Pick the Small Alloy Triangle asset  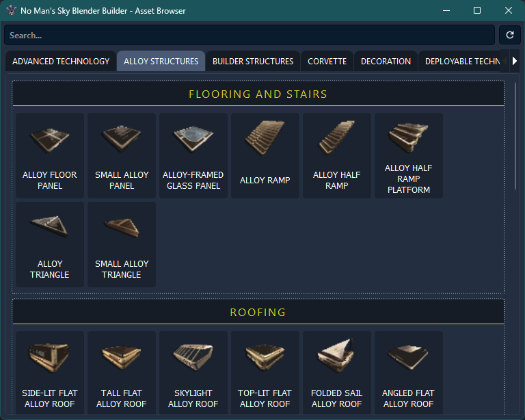click(x=122, y=244)
